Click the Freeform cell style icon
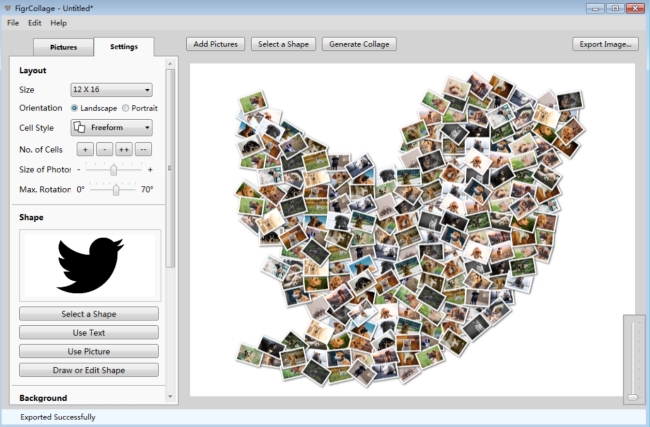The width and height of the screenshot is (650, 427). [79, 128]
